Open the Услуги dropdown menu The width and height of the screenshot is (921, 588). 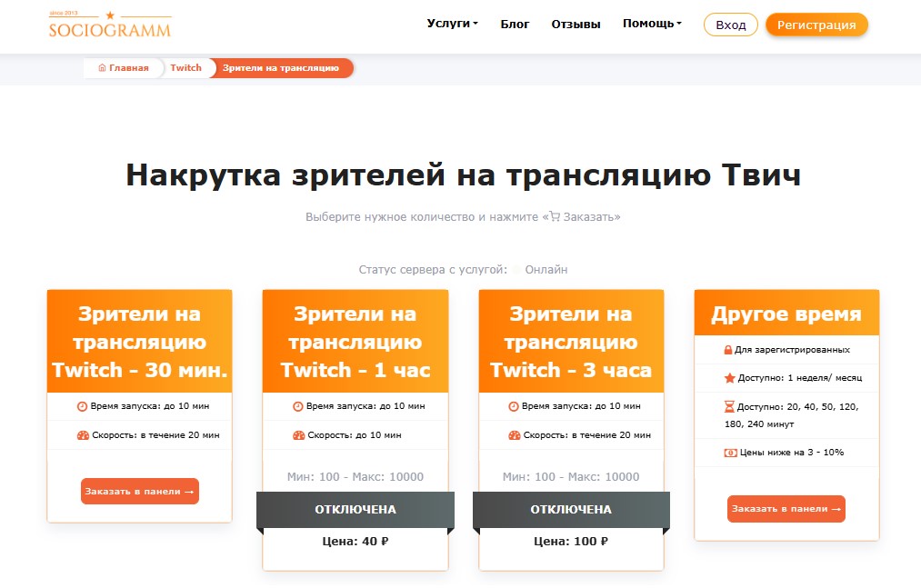[452, 24]
